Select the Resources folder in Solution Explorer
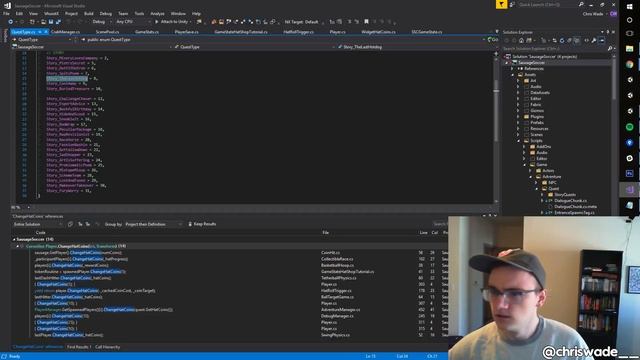 click(539, 129)
